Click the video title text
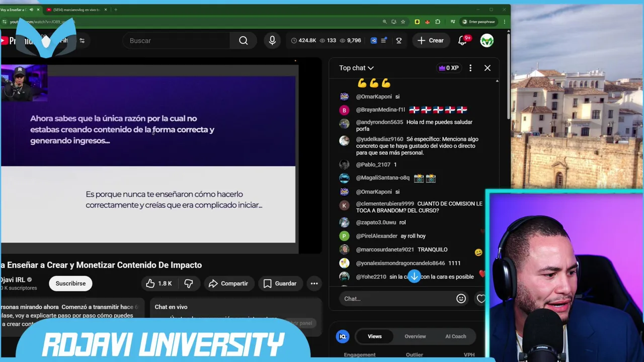Viewport: 644px width, 362px height. click(101, 265)
